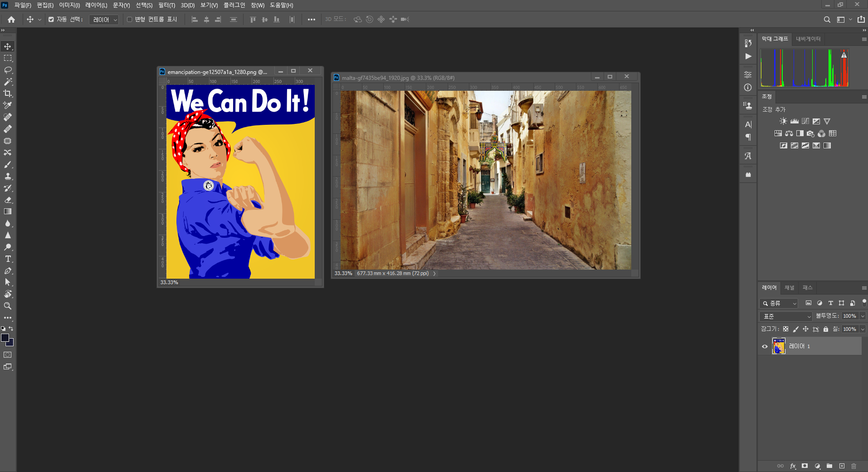Select the Eyedropper tool
Viewport: 868px width, 472px height.
point(8,105)
